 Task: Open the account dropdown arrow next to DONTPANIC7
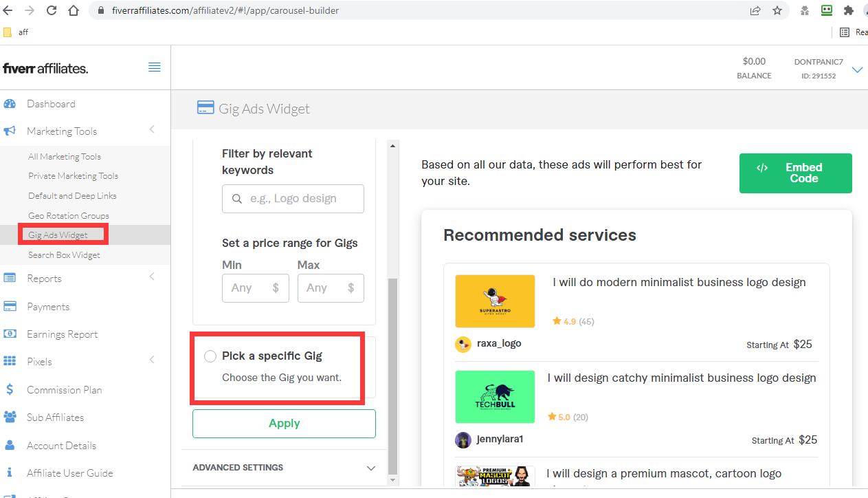(857, 69)
